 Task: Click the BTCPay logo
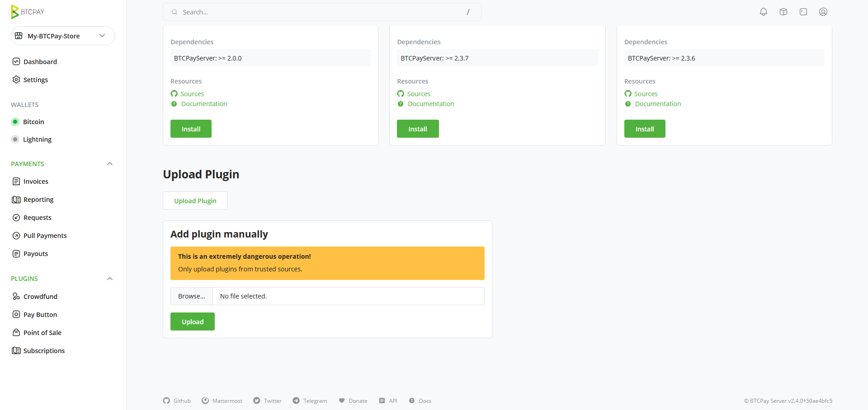click(28, 12)
